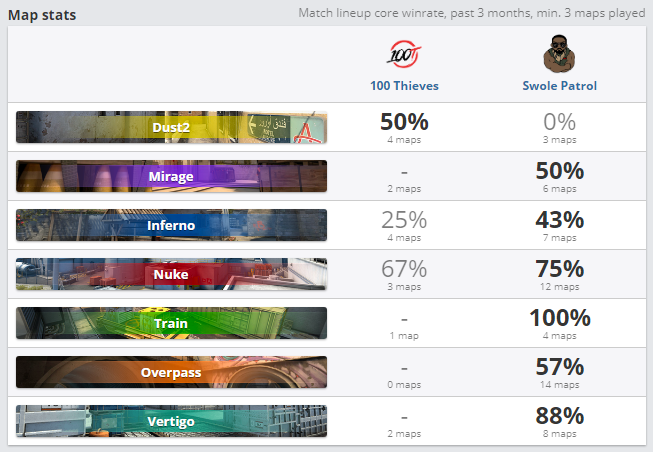Click Swole Patrol's 50% Mirage winrate
Screen dimensions: 653x452
(559, 171)
